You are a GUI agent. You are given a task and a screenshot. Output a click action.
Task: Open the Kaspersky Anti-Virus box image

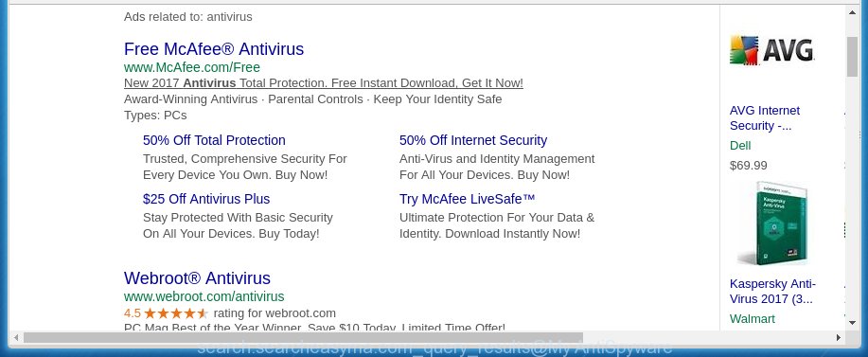pos(771,223)
